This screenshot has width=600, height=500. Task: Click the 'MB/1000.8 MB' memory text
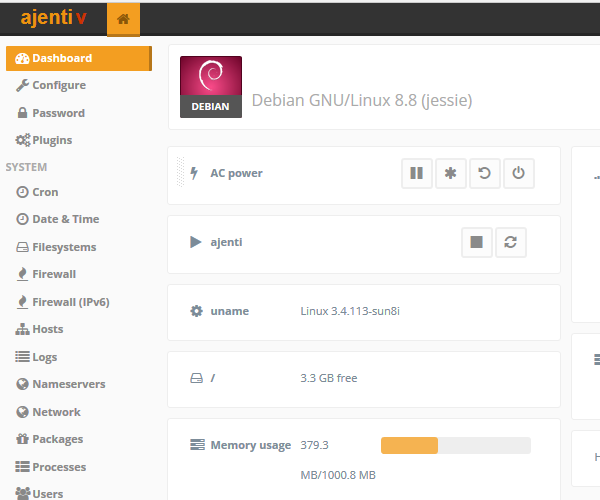tap(338, 475)
